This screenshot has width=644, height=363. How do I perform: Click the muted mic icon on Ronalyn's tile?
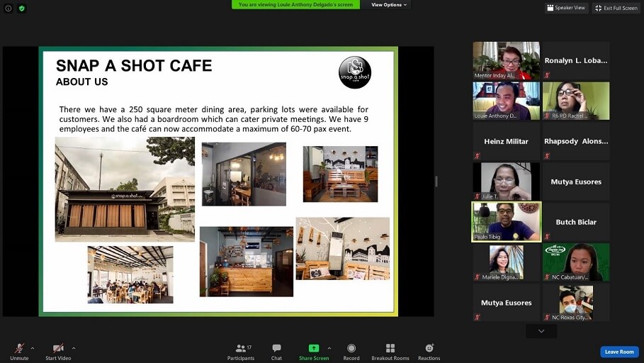[x=547, y=75]
